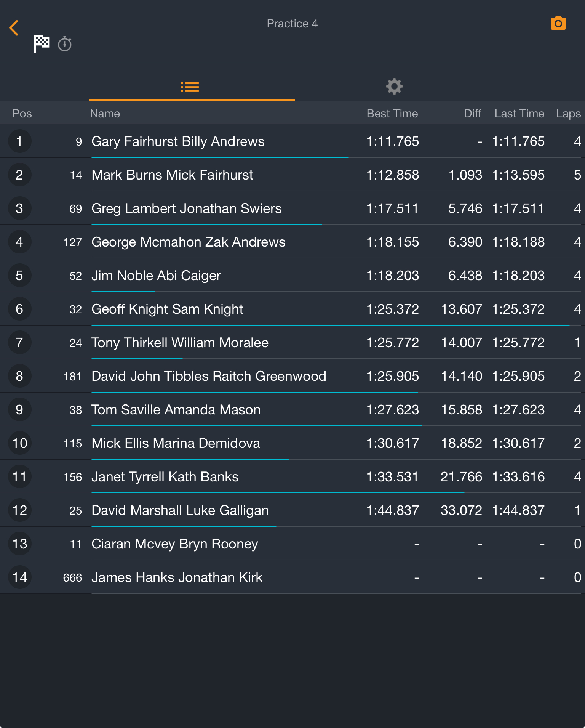Tap position badge 2
This screenshot has width=585, height=728.
click(x=19, y=175)
